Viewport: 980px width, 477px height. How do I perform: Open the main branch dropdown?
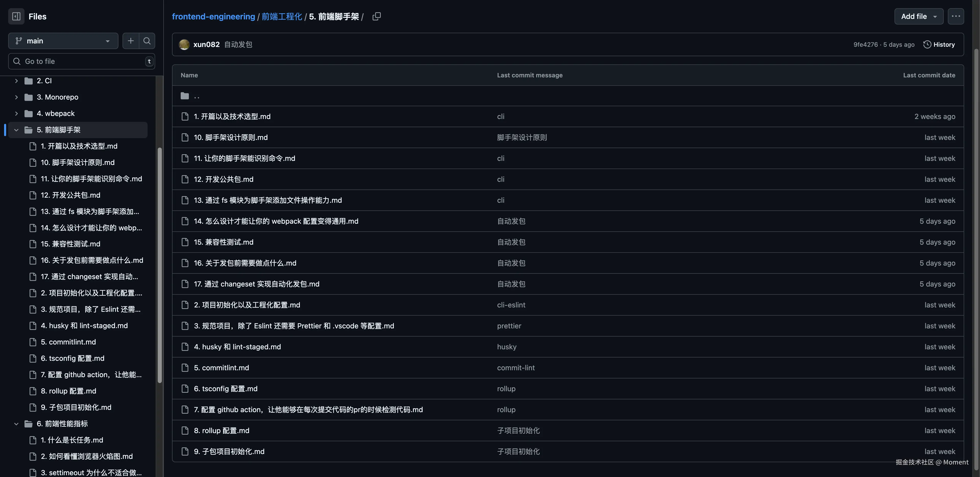(63, 41)
